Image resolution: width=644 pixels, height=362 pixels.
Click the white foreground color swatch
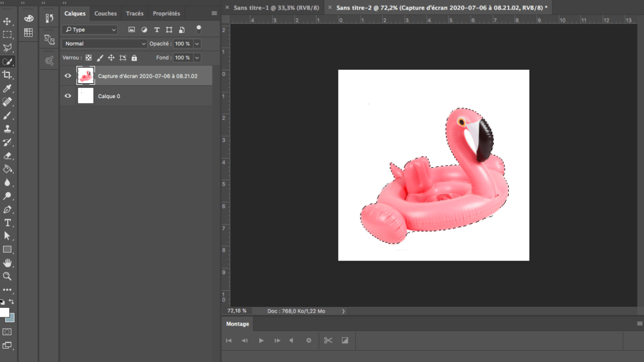(x=4, y=312)
